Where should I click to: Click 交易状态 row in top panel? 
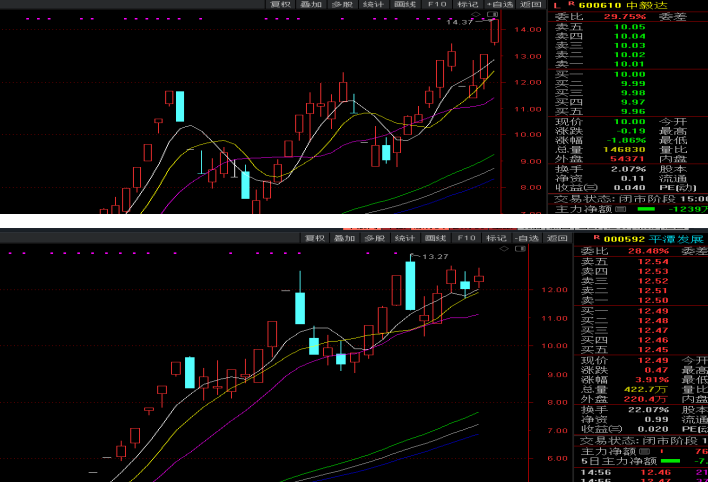630,199
